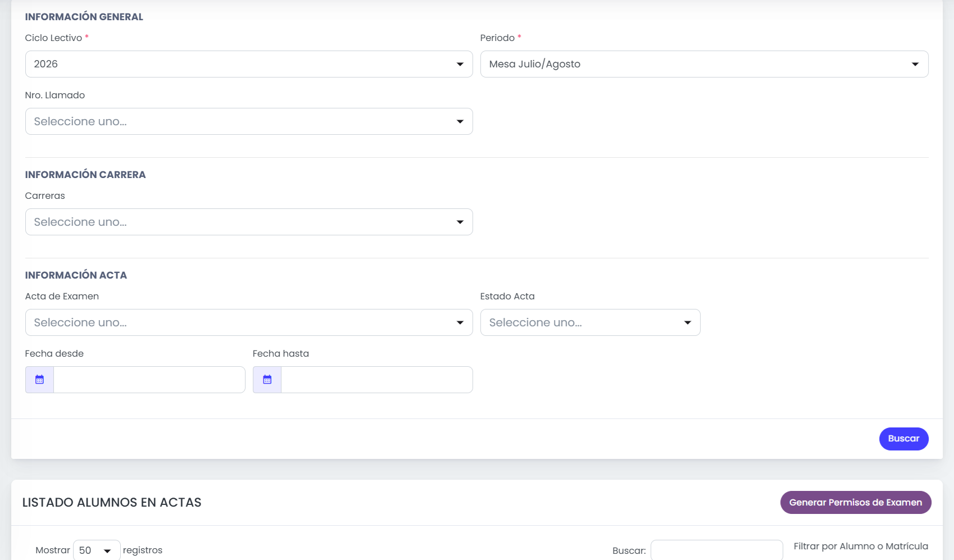Focus the Buscar table search field
954x560 pixels.
click(716, 550)
